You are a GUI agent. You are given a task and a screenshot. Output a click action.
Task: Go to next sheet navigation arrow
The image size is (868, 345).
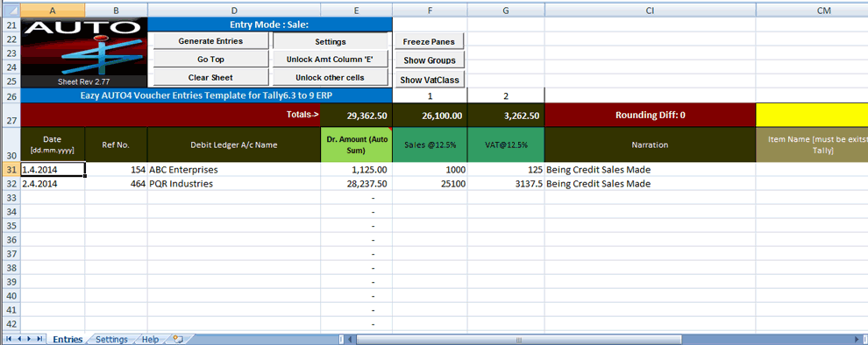coord(29,339)
